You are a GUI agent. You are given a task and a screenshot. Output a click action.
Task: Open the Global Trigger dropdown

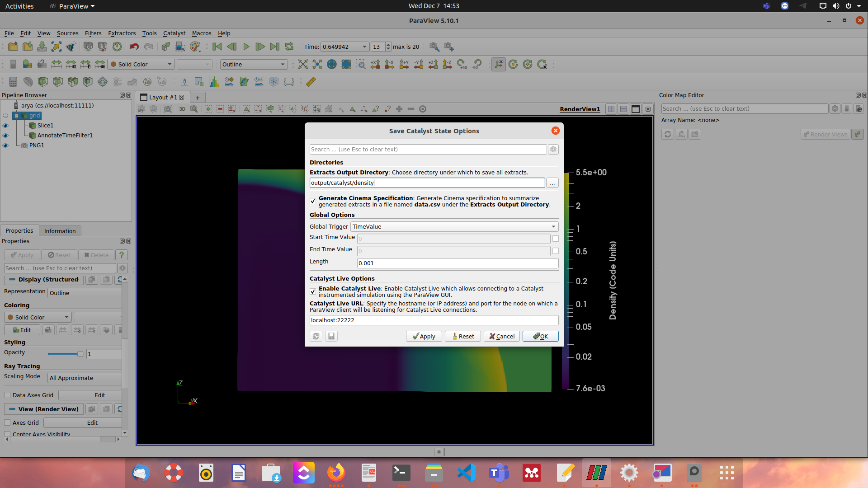tap(454, 226)
